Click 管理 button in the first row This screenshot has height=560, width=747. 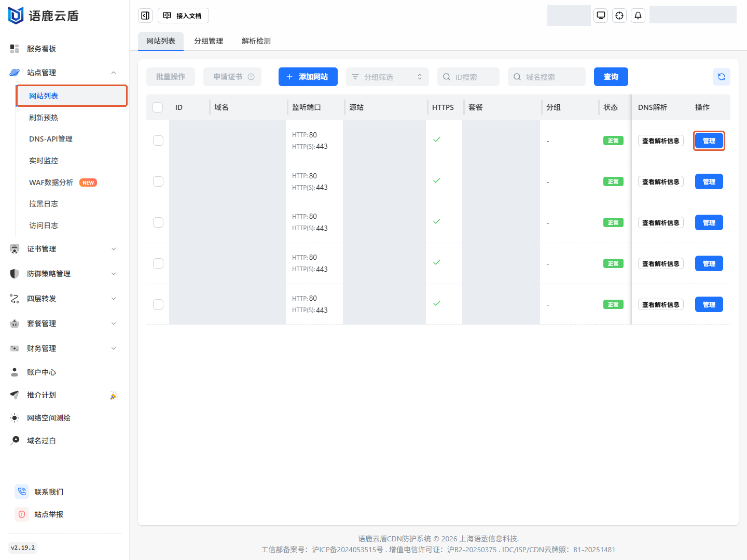tap(709, 141)
